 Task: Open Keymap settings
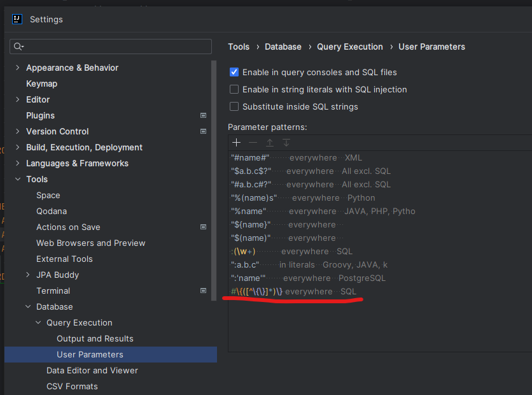42,83
